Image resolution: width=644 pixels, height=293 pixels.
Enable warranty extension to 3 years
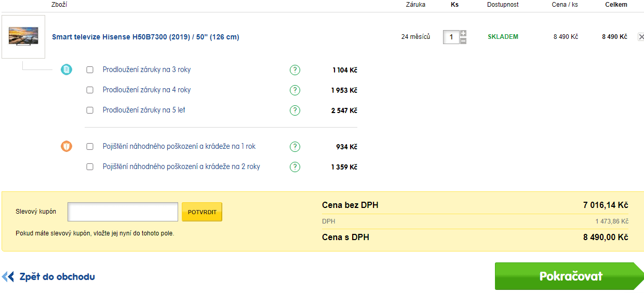coord(90,69)
